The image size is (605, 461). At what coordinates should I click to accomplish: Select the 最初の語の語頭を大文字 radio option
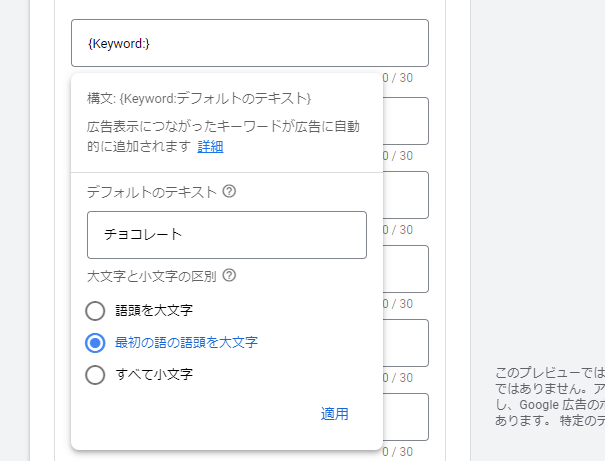coord(95,343)
